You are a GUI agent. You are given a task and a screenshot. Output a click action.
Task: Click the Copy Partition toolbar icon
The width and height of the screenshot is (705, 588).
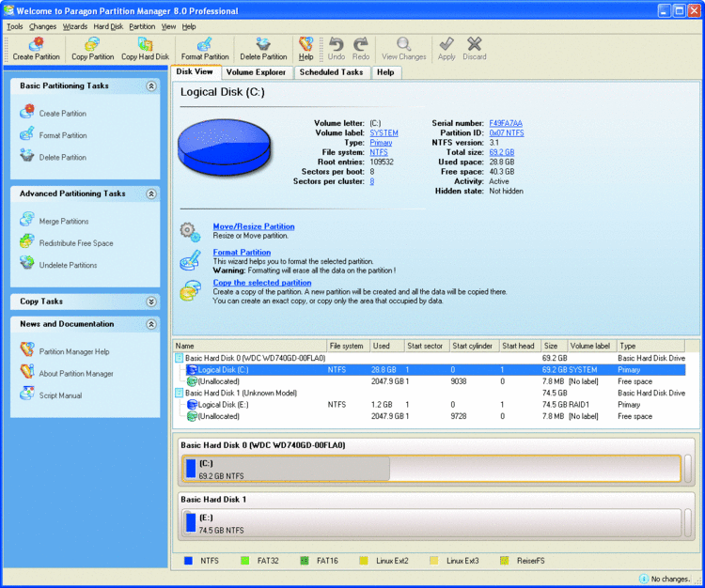[92, 44]
